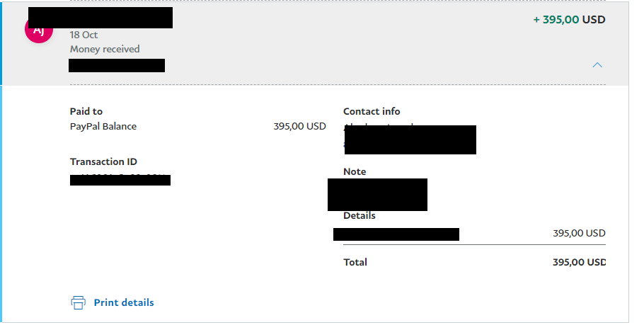The width and height of the screenshot is (644, 330).
Task: Click the Money received status text
Action: pyautogui.click(x=105, y=49)
